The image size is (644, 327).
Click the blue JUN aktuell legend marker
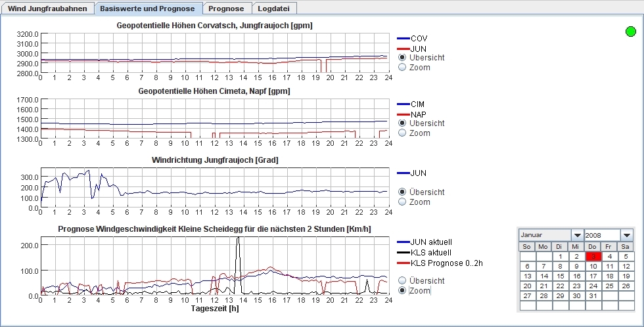coord(403,242)
